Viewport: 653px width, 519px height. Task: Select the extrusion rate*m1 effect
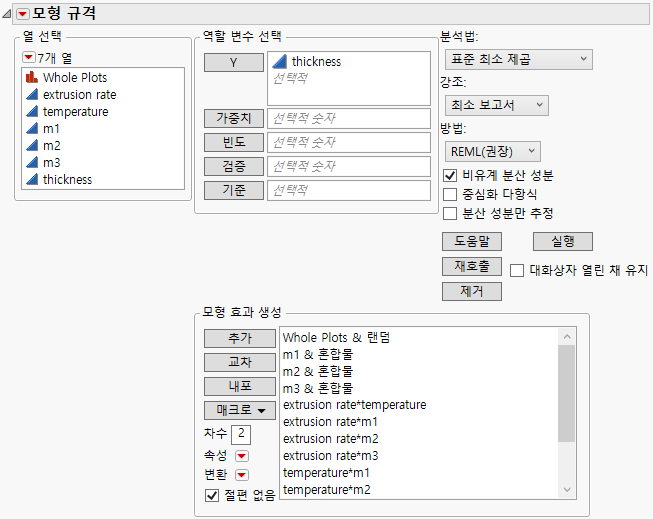[330, 422]
